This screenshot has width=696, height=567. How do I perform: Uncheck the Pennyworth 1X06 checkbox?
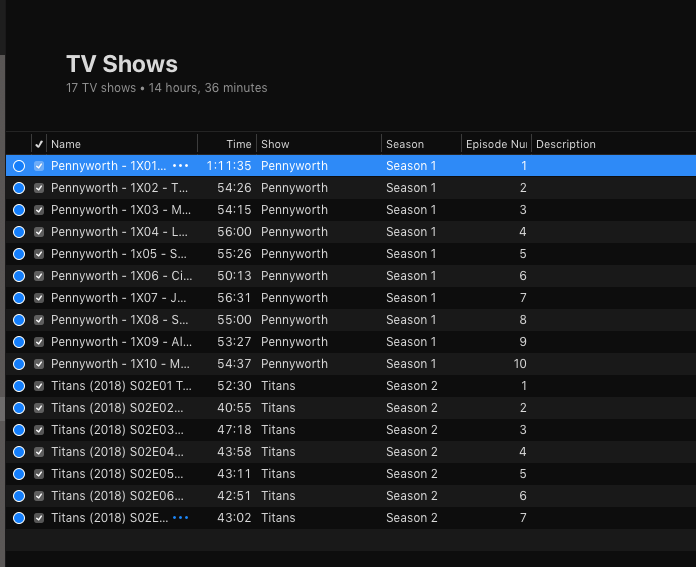(x=39, y=276)
